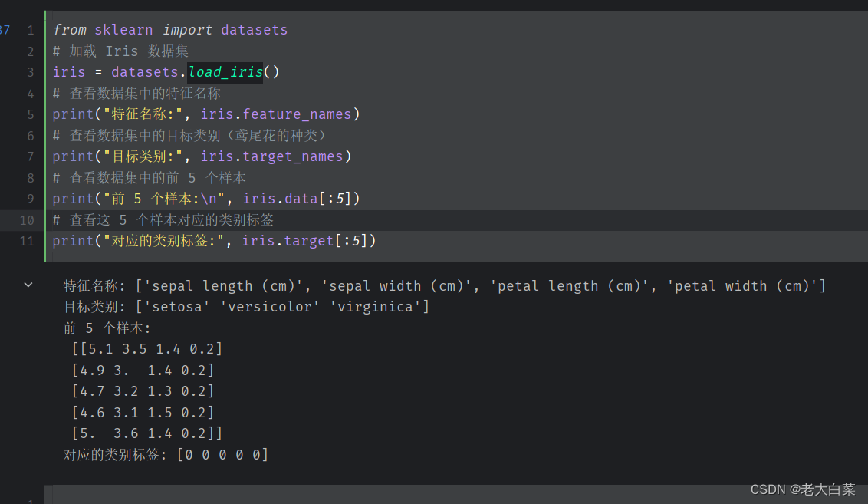Click the comment '# 查看数据集中的特征名称'

[136, 93]
